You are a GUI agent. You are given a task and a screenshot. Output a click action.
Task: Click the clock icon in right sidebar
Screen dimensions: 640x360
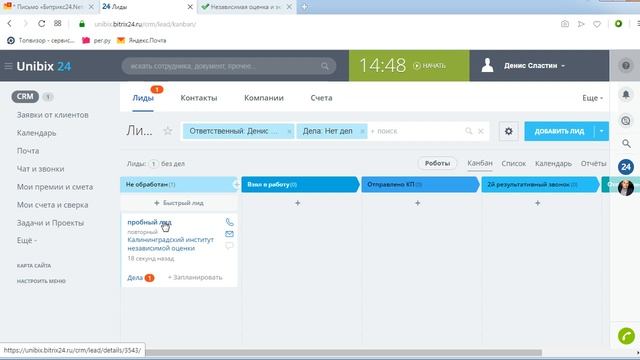626,121
